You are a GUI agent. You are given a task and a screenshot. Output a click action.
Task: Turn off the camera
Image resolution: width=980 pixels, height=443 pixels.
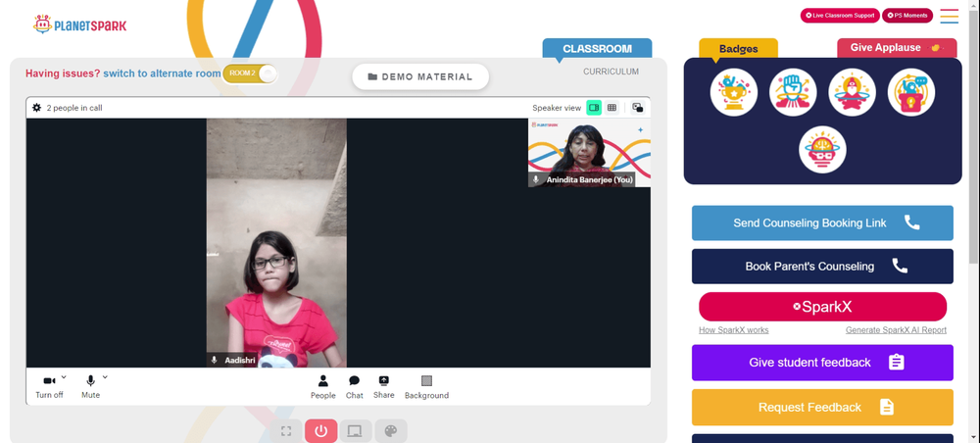[x=49, y=387]
